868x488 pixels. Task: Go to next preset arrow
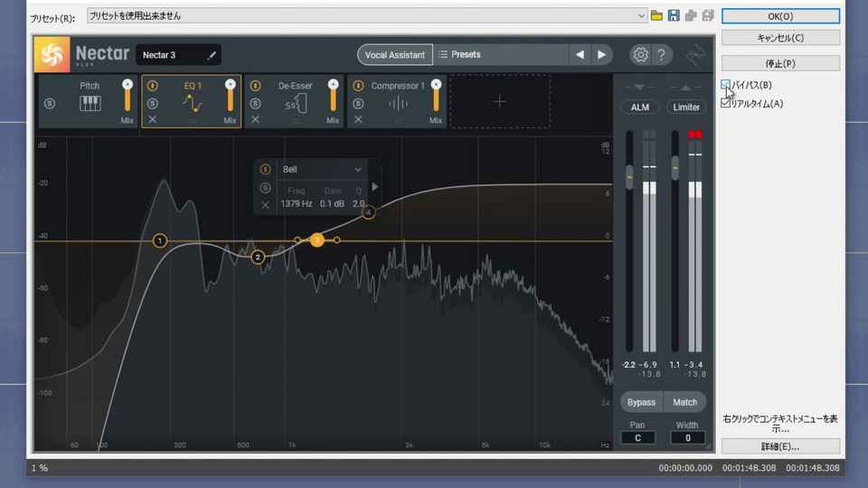[602, 54]
